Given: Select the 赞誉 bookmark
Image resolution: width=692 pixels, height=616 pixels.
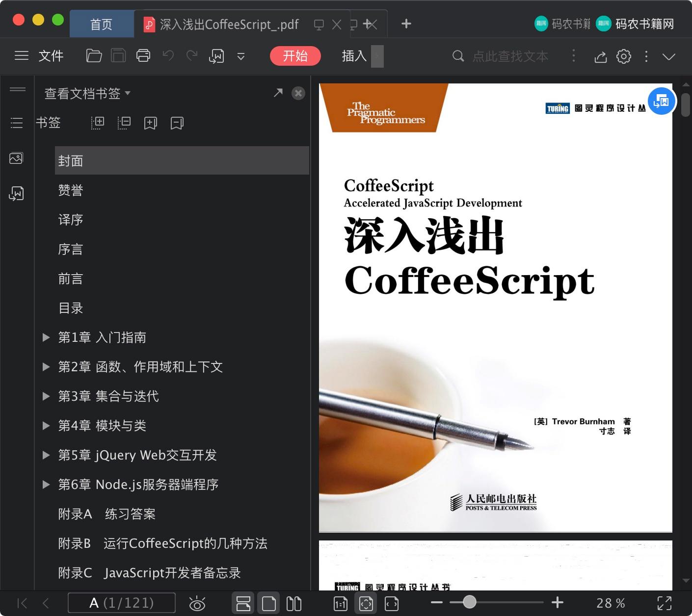Looking at the screenshot, I should click(71, 190).
